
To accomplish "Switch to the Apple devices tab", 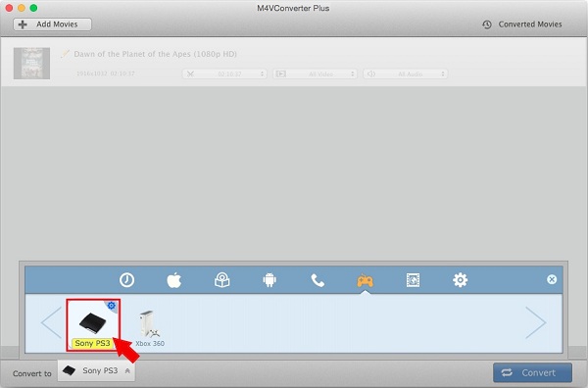I will 174,280.
